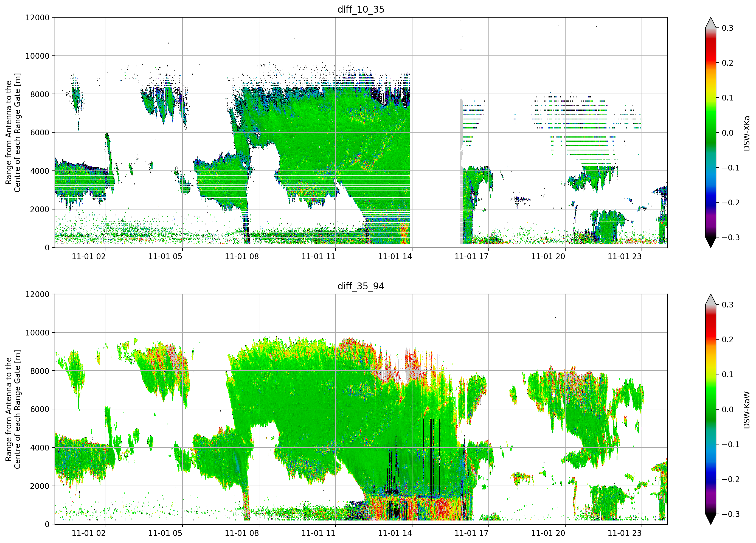Click the "0.2" tick on DSW-XKa colorbar
This screenshot has height=543, width=756.
(x=727, y=63)
